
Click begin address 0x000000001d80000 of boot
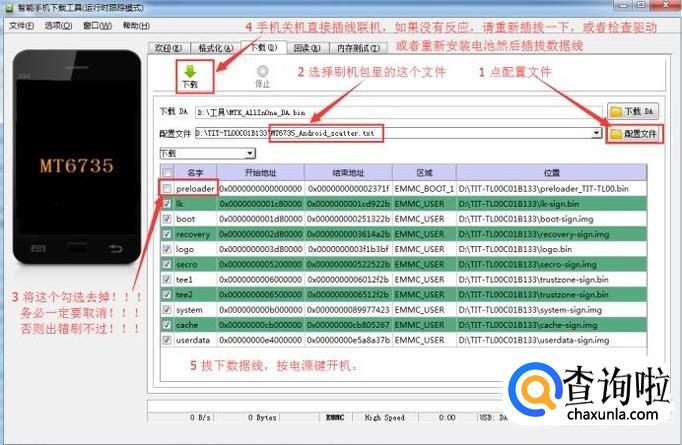pos(261,219)
